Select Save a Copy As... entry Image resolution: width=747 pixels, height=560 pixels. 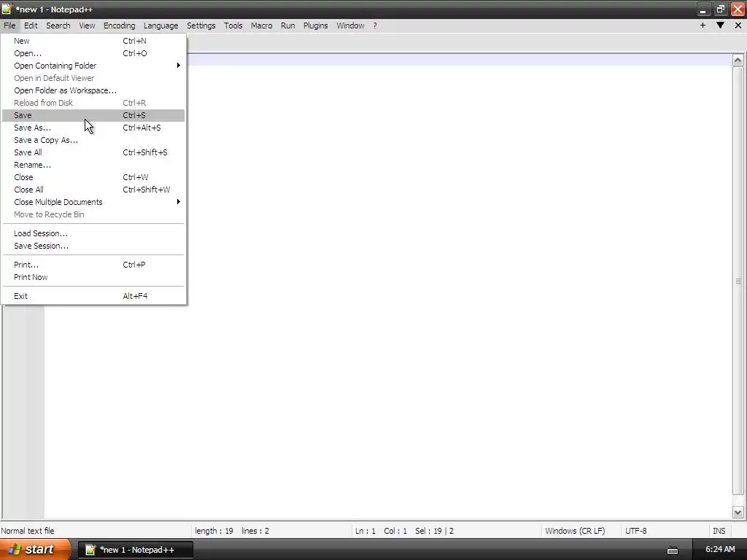[x=93, y=140]
